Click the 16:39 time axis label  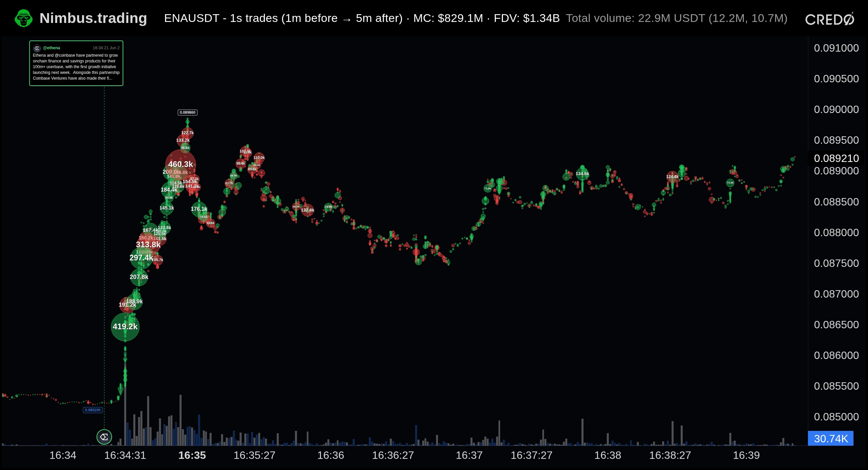747,455
